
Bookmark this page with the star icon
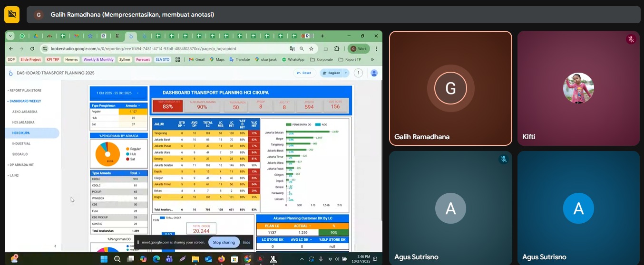click(311, 48)
